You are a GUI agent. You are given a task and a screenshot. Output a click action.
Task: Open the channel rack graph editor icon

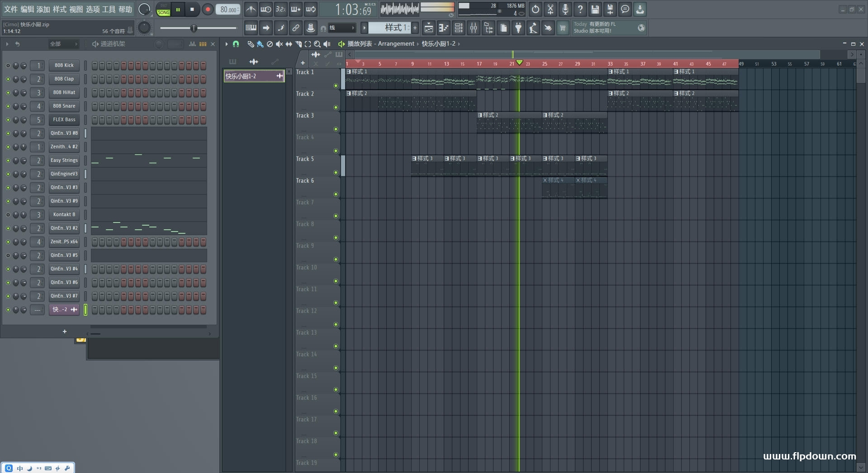[192, 44]
